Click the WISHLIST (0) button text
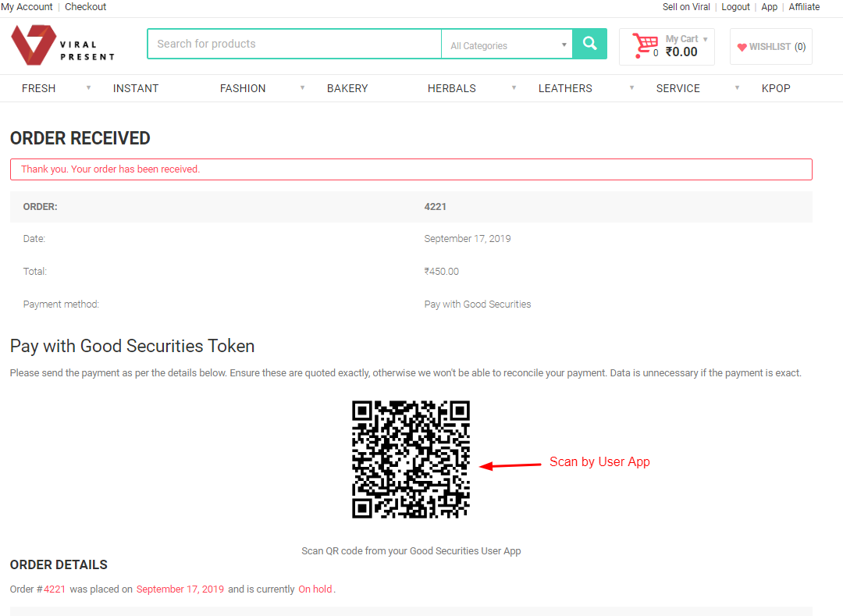This screenshot has width=843, height=616. point(777,47)
